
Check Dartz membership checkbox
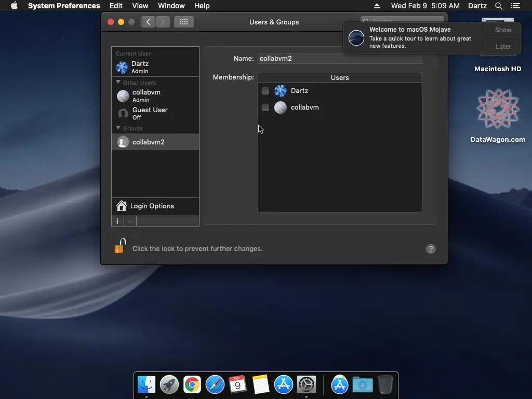[265, 91]
